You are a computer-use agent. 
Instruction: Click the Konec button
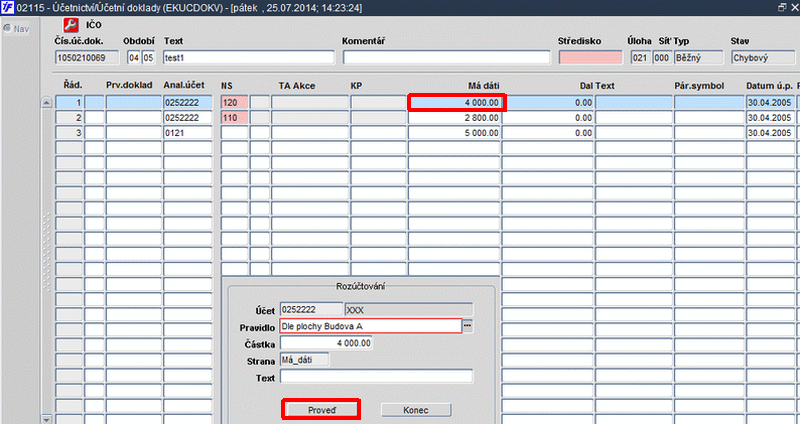click(x=416, y=410)
